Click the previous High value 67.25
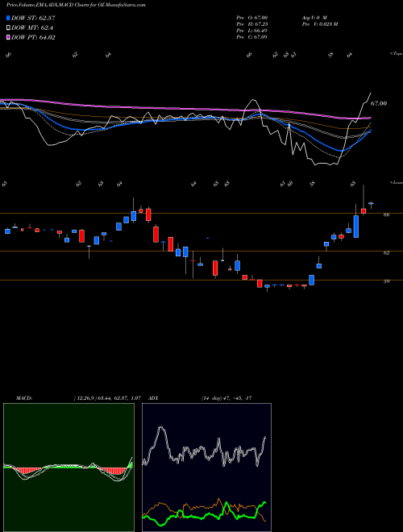This screenshot has height=532, width=403. click(x=260, y=24)
